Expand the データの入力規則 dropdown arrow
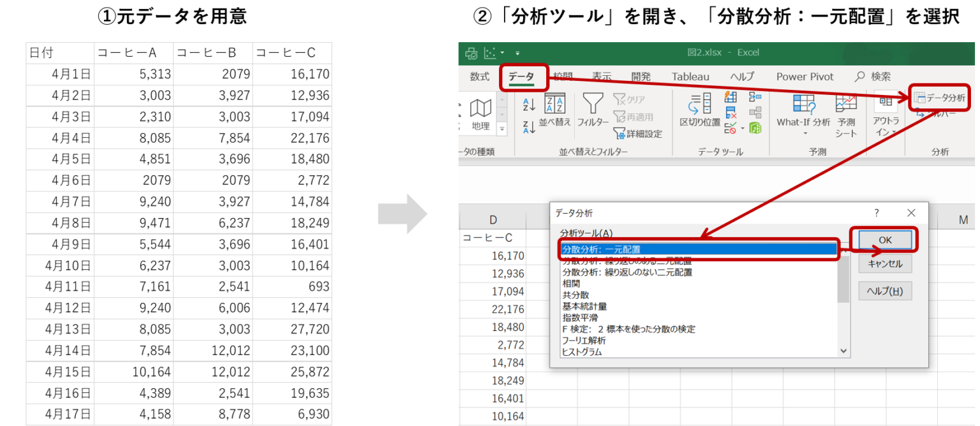Image resolution: width=980 pixels, height=426 pixels. click(743, 128)
